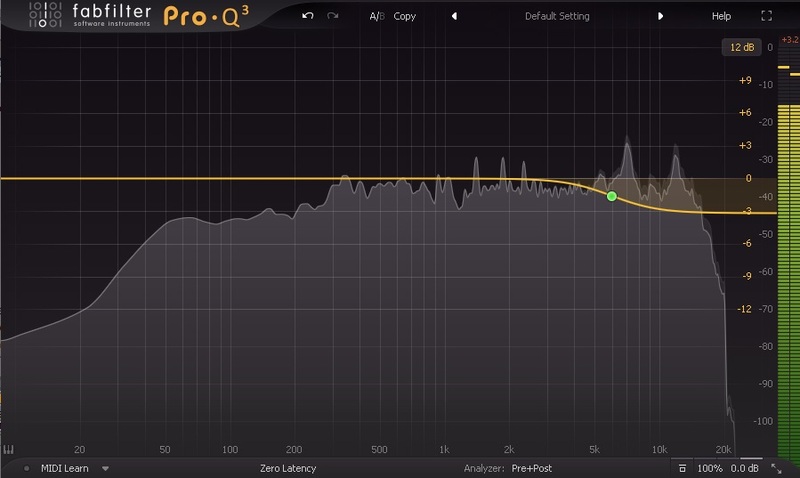Open the Help menu
Viewport: 800px width, 478px height.
pyautogui.click(x=721, y=16)
